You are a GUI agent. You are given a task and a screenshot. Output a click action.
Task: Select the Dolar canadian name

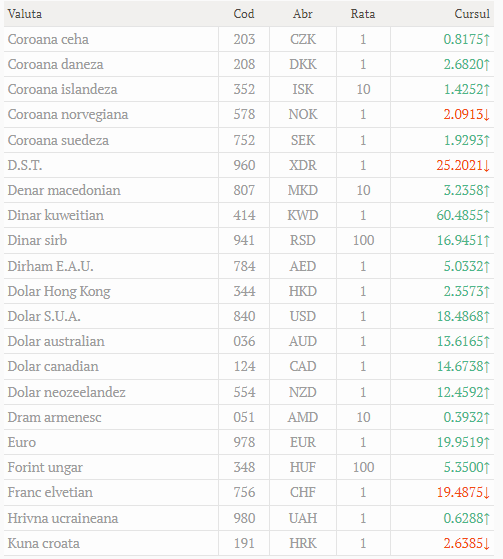53,366
